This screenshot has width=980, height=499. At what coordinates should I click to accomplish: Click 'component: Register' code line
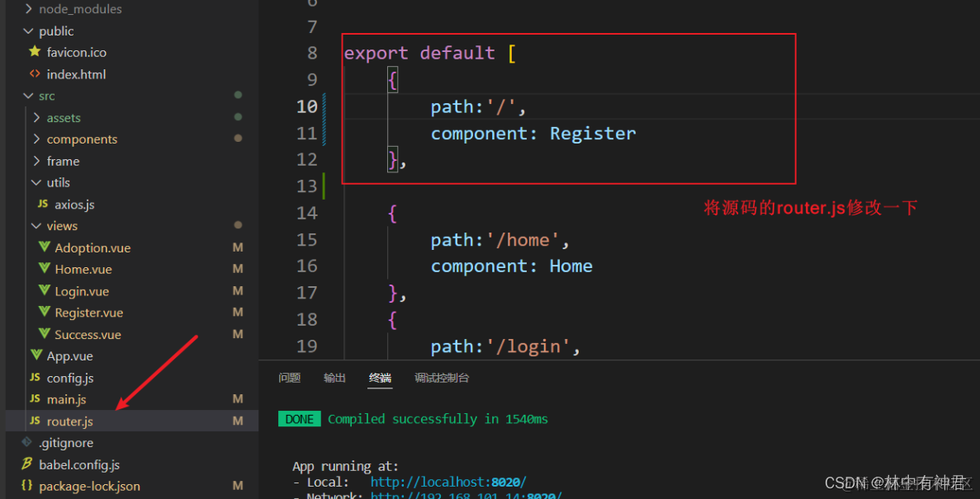[533, 134]
